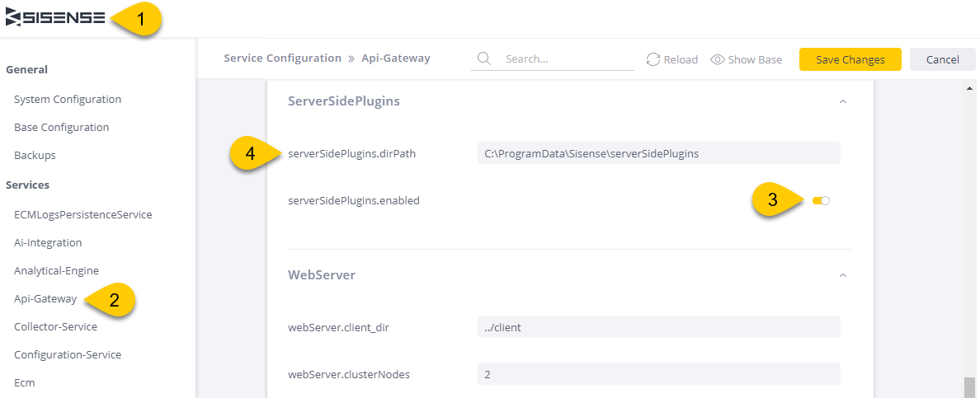Open Analytical-Engine service settings

pos(56,270)
